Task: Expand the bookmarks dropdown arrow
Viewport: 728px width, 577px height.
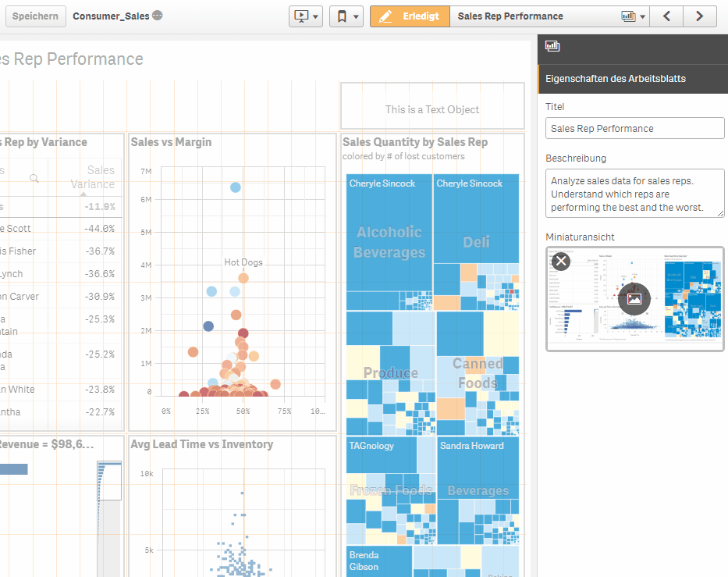Action: [356, 16]
